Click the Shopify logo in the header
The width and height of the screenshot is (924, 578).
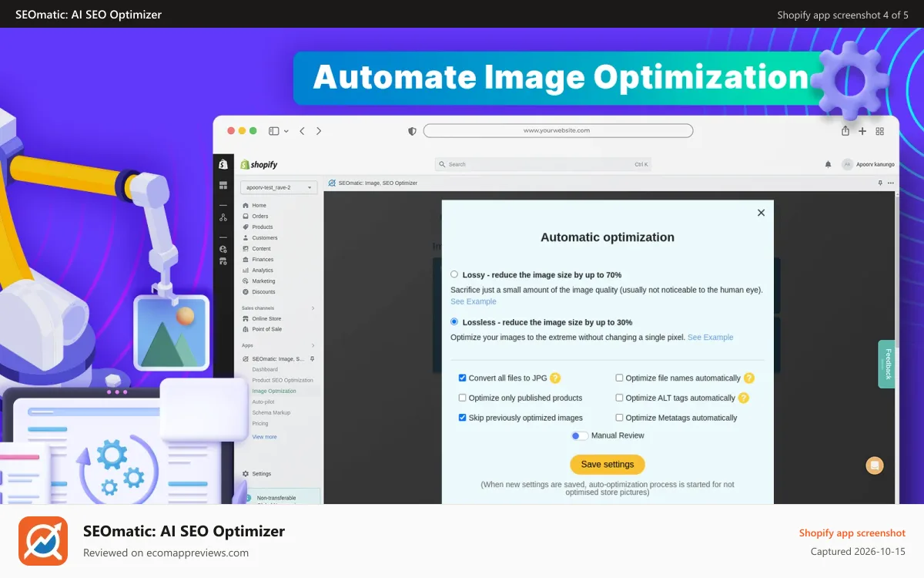[x=259, y=164]
